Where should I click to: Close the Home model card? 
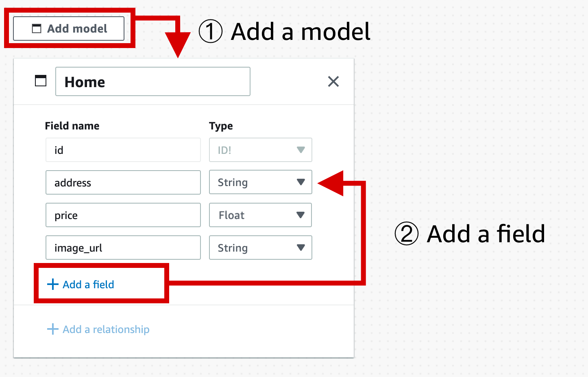tap(333, 81)
